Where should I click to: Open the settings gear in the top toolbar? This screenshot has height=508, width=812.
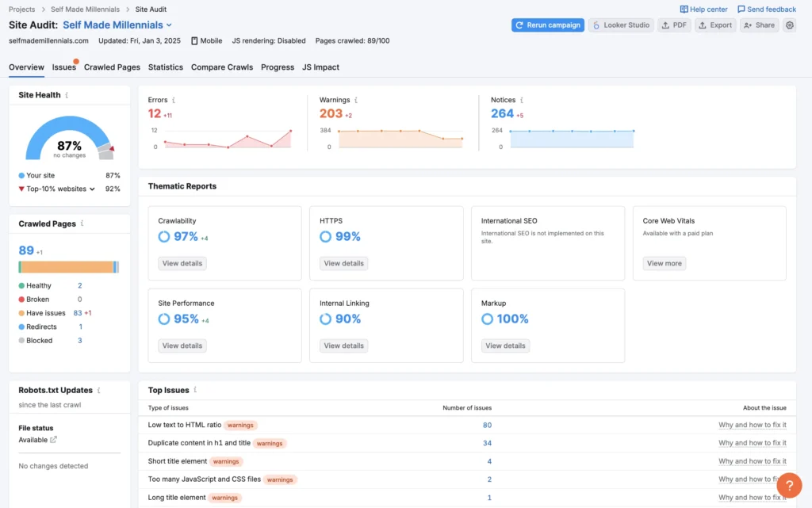(x=789, y=25)
